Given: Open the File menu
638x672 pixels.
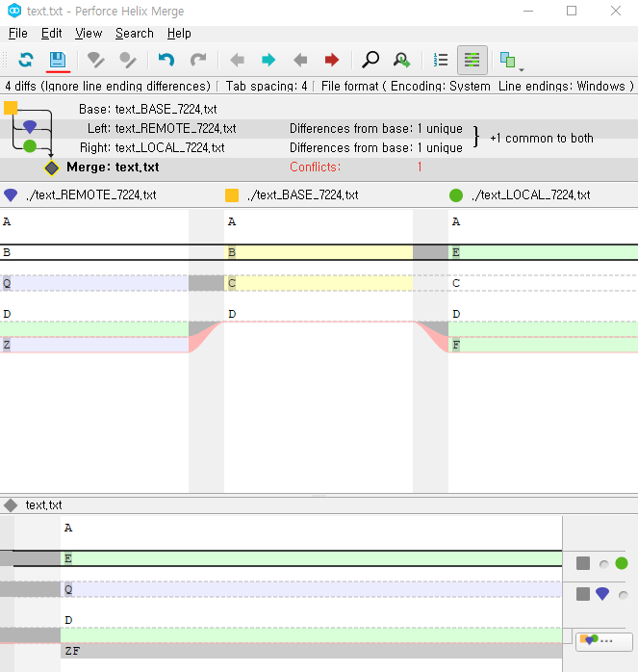Looking at the screenshot, I should coord(18,34).
